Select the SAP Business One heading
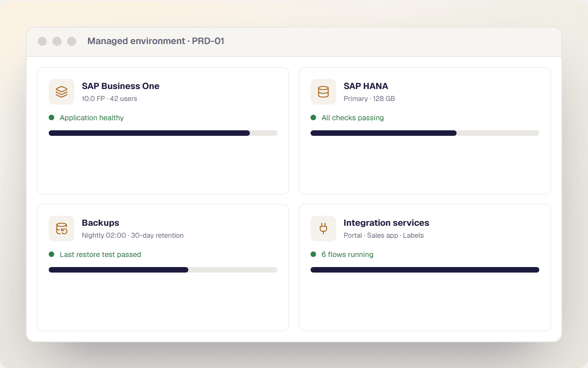Viewport: 588px width, 368px height. click(121, 86)
